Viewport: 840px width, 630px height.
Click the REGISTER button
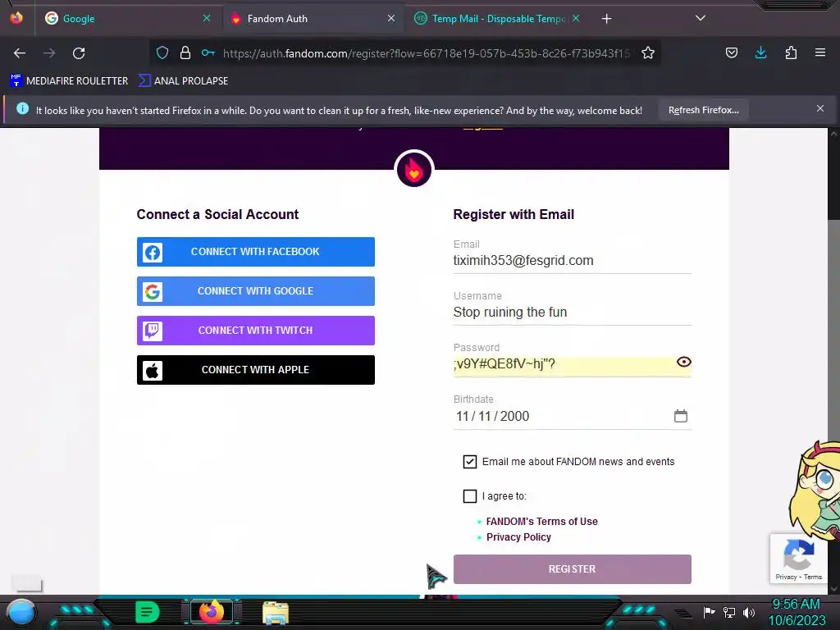pos(572,569)
